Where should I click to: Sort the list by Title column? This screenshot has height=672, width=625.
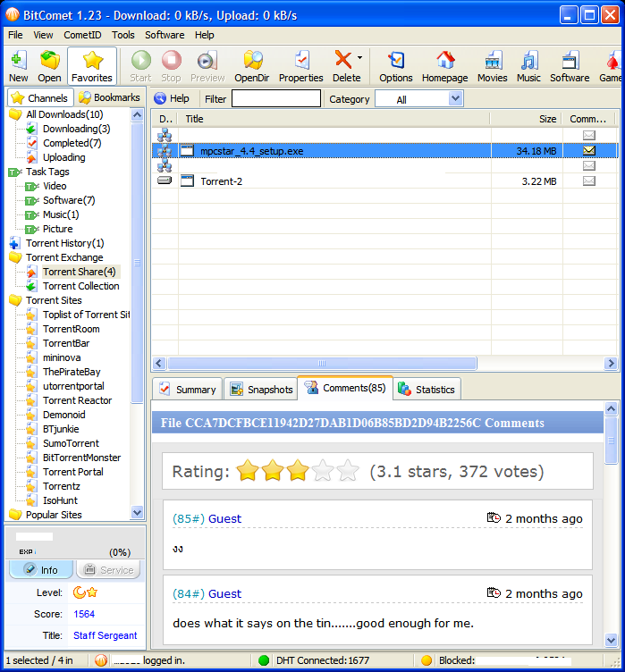point(334,119)
